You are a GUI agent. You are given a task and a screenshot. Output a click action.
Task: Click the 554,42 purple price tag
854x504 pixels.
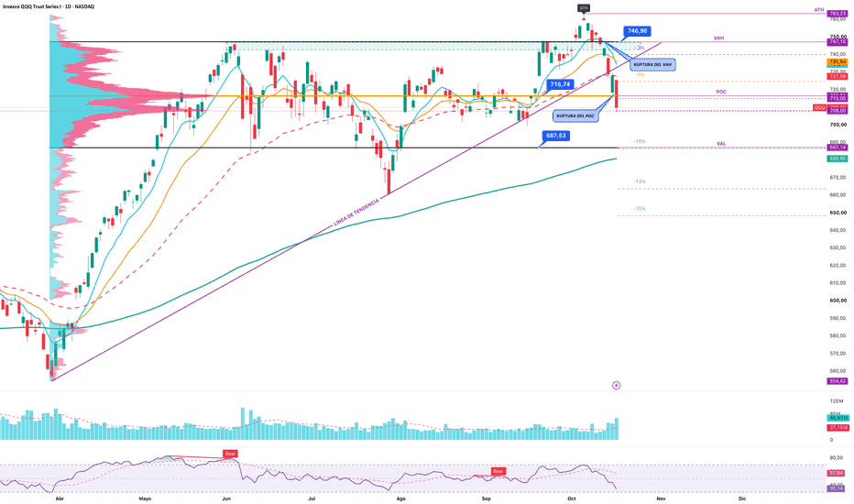pos(837,381)
